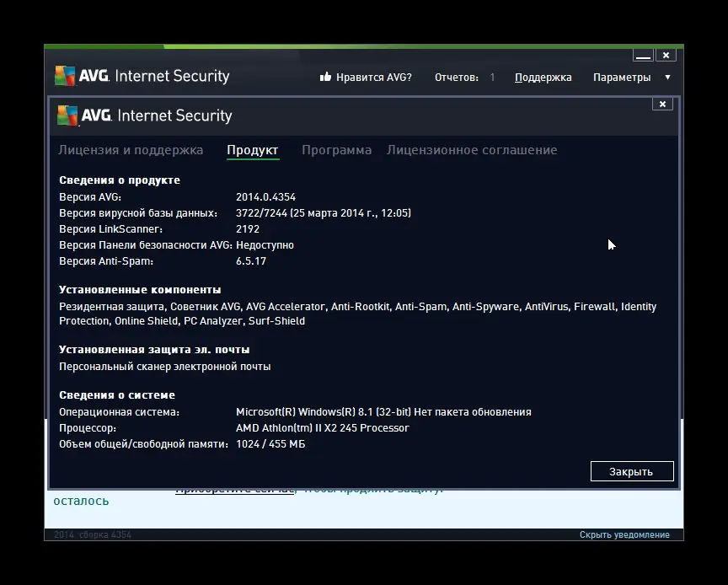Image resolution: width=728 pixels, height=585 pixels.
Task: Open the Отчетов: 1 reports item
Action: 464,78
